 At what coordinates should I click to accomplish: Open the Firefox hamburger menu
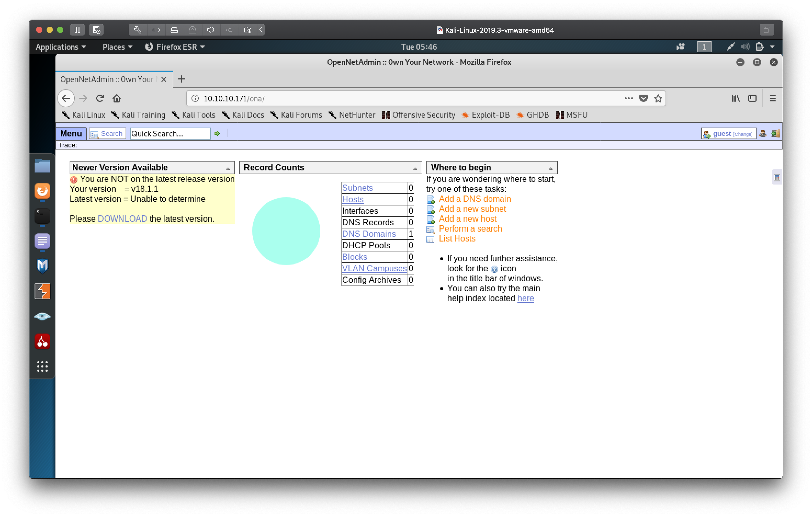pyautogui.click(x=772, y=99)
